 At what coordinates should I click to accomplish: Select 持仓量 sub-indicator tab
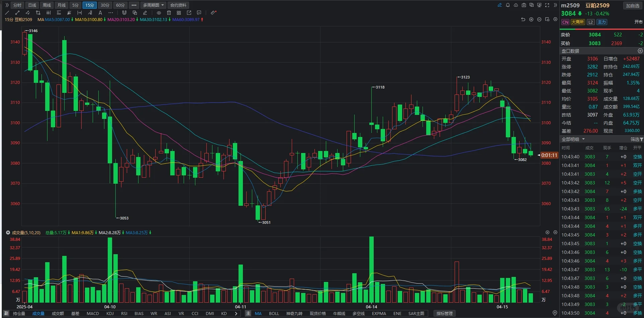19,313
